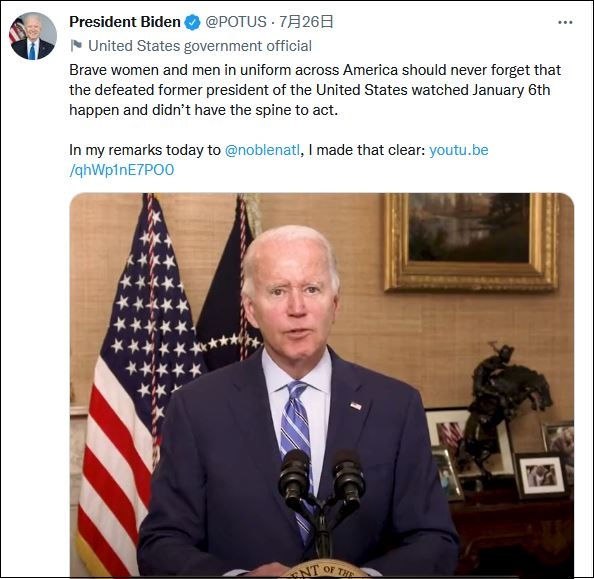Click the presidential seal on the podium
The height and width of the screenshot is (579, 594).
coord(323,568)
